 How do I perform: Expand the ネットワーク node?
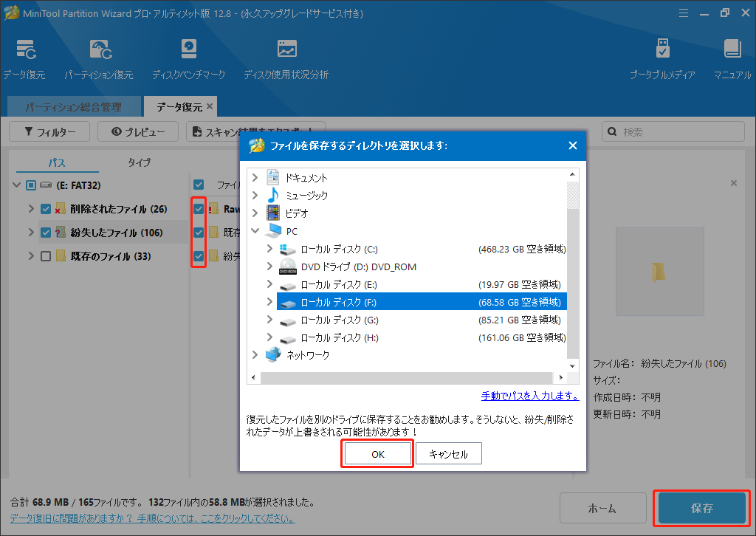[255, 355]
